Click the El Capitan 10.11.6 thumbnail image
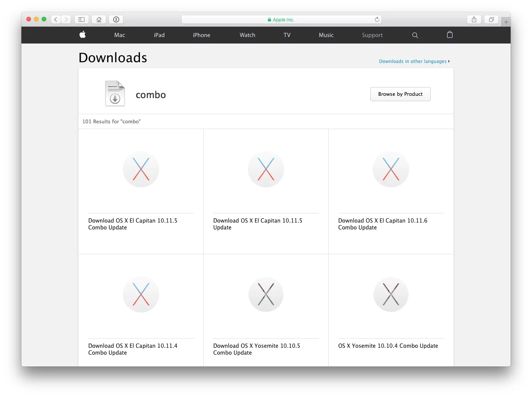Screen dimensions: 532x397 [x=391, y=169]
